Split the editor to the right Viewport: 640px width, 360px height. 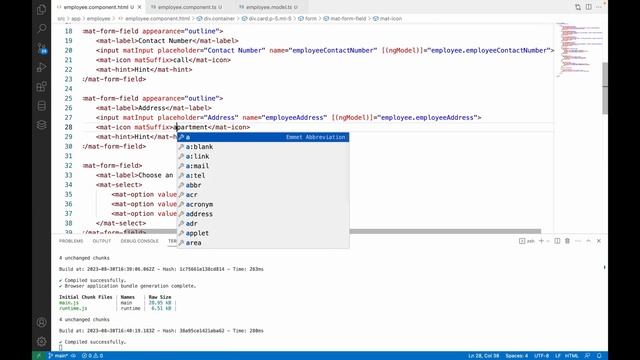tap(589, 7)
